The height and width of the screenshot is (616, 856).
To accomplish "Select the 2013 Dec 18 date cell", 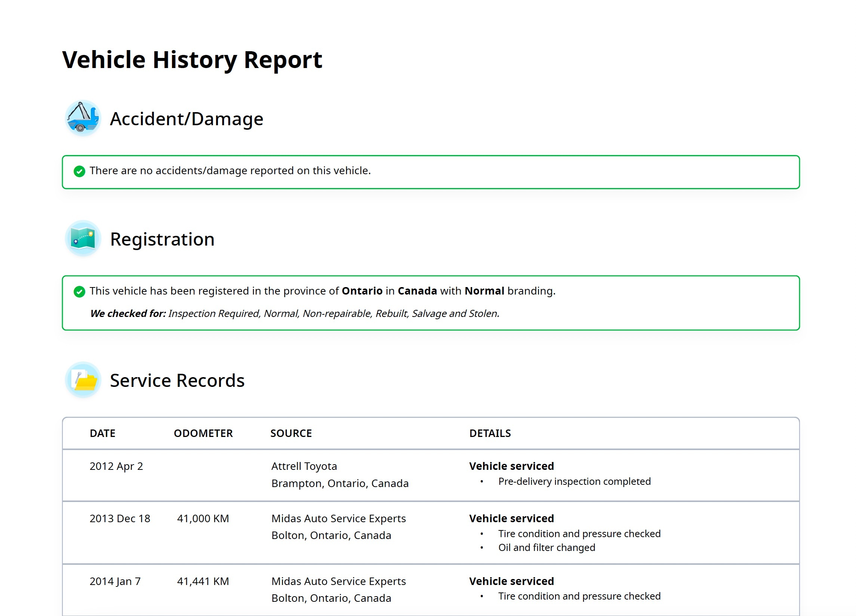I will (120, 518).
